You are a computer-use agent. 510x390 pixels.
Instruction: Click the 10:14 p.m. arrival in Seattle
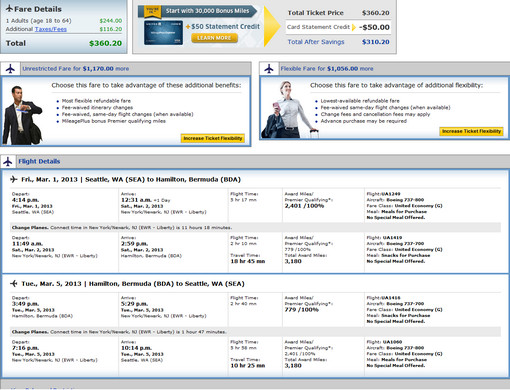pyautogui.click(x=136, y=348)
